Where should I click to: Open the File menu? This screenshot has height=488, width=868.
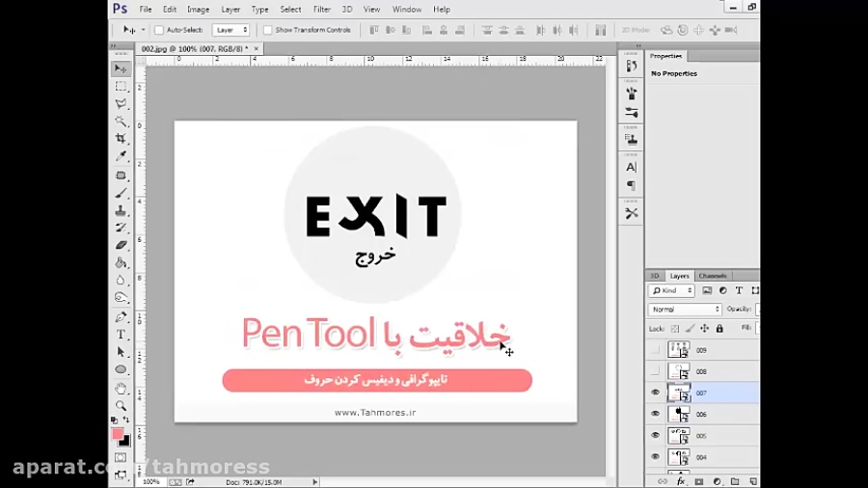(x=146, y=10)
